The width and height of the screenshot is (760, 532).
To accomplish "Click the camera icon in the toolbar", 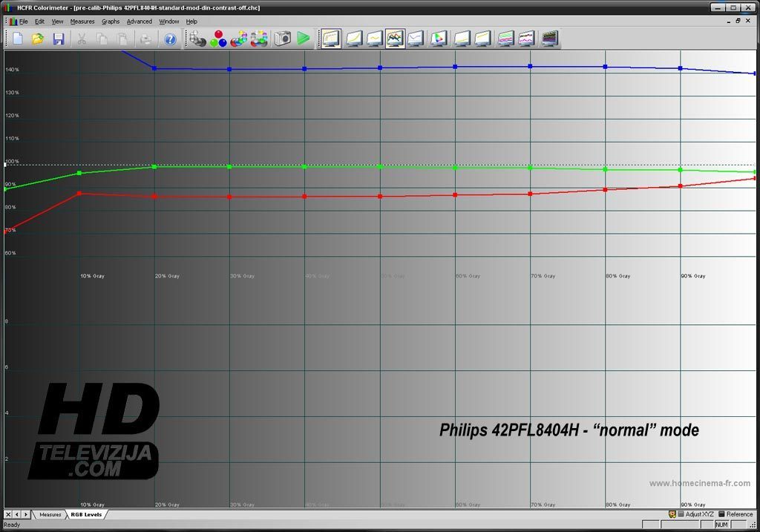I will pyautogui.click(x=282, y=39).
